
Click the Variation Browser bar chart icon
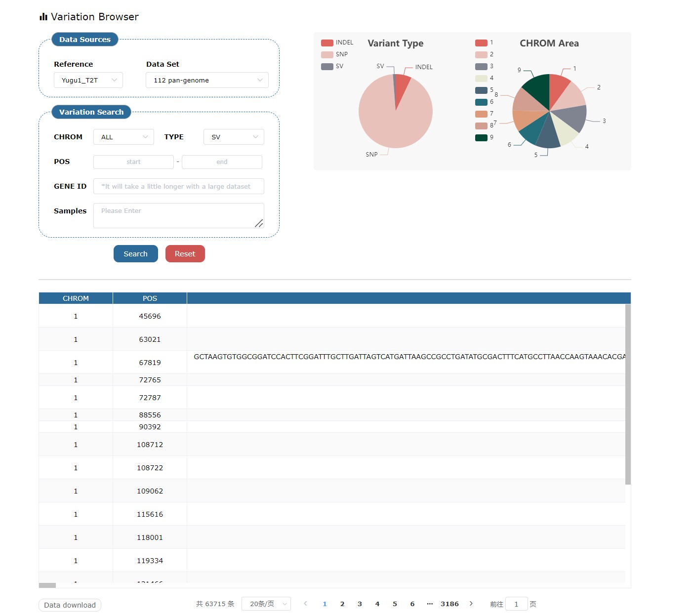pos(43,17)
